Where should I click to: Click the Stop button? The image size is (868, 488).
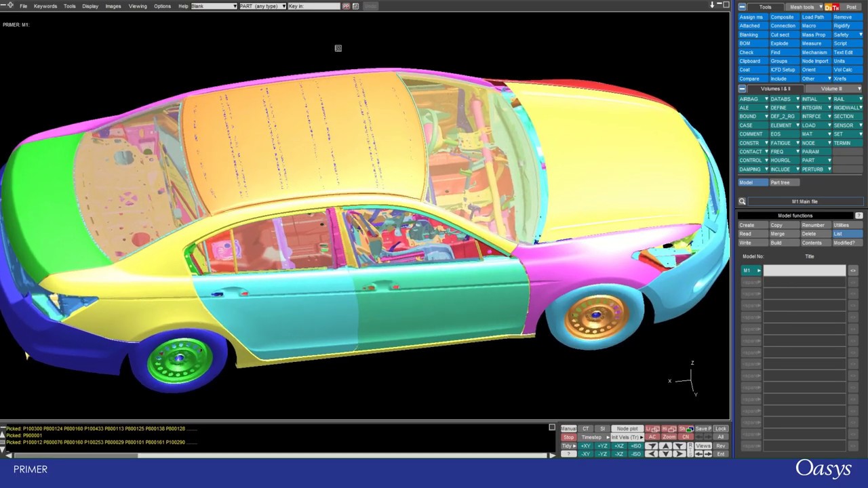[568, 437]
